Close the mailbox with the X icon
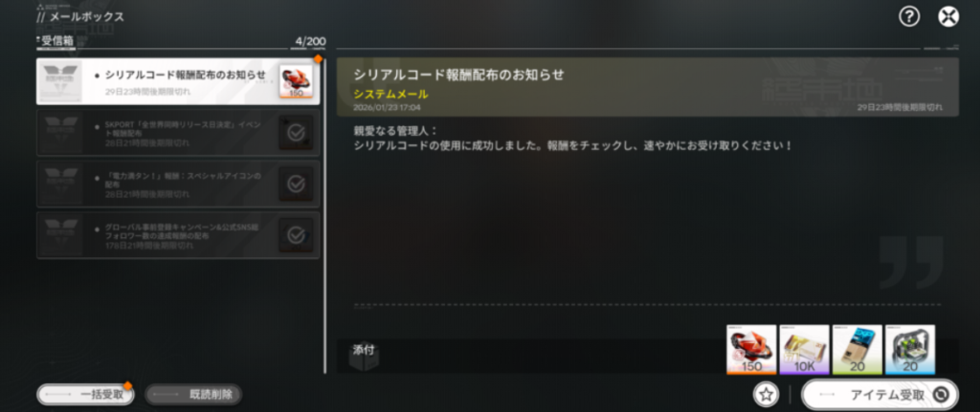Image resolution: width=980 pixels, height=412 pixels. click(948, 17)
